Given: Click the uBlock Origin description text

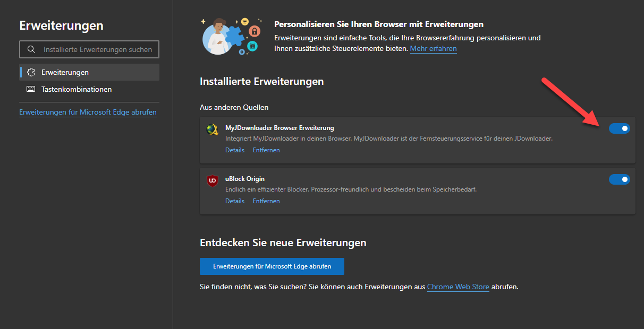Looking at the screenshot, I should (351, 189).
